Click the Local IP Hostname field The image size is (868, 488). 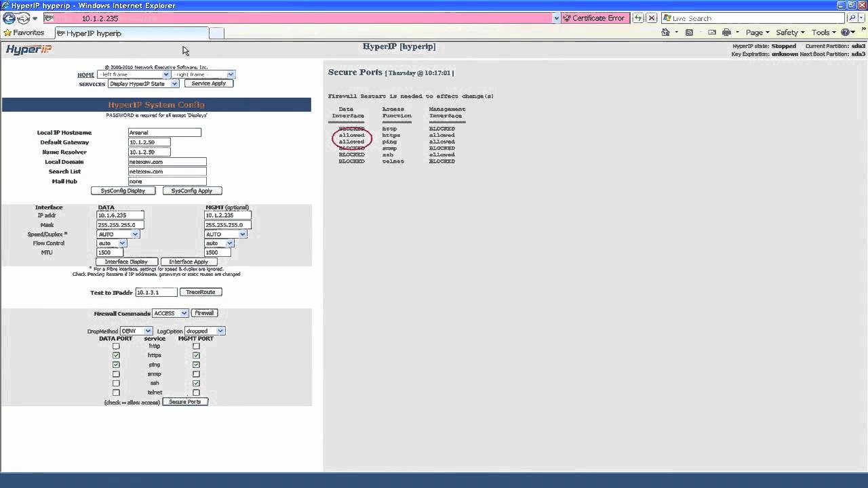pyautogui.click(x=165, y=133)
